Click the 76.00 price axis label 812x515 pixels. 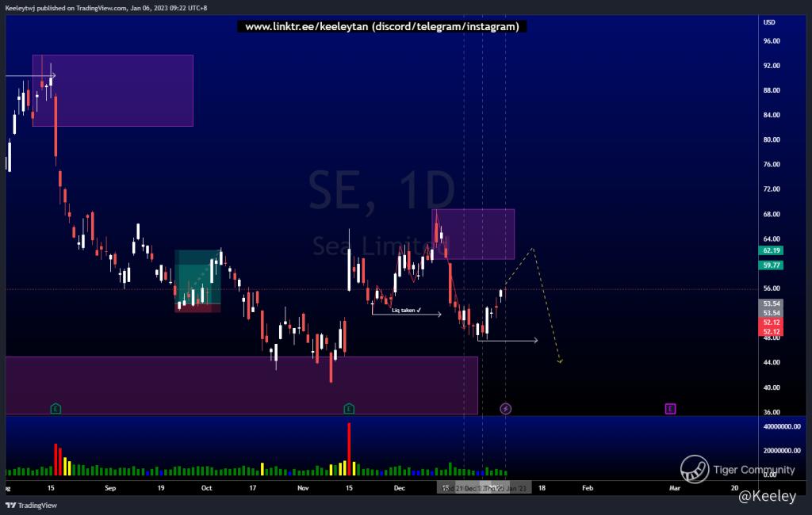pos(771,165)
